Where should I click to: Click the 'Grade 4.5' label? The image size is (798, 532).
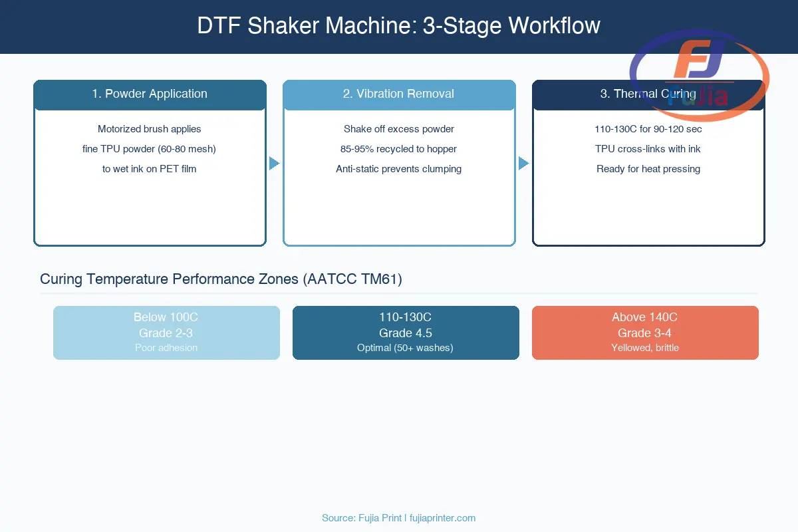click(x=406, y=333)
